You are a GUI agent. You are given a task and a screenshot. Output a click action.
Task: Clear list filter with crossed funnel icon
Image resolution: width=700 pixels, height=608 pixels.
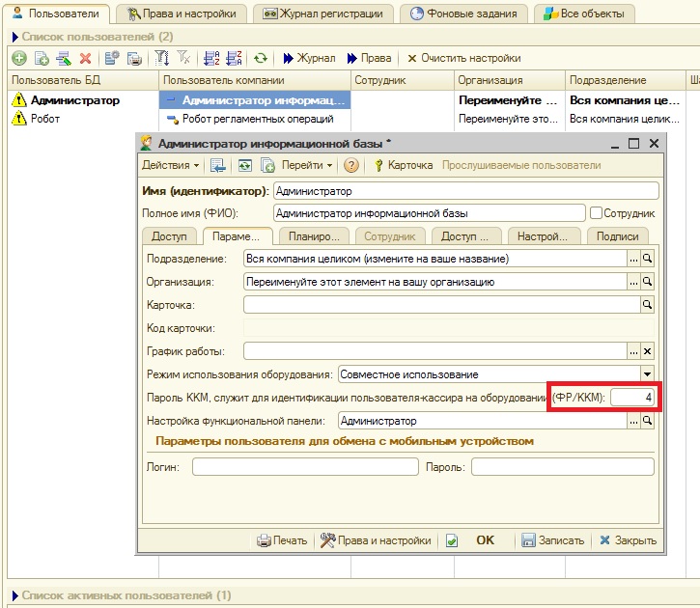coord(183,58)
